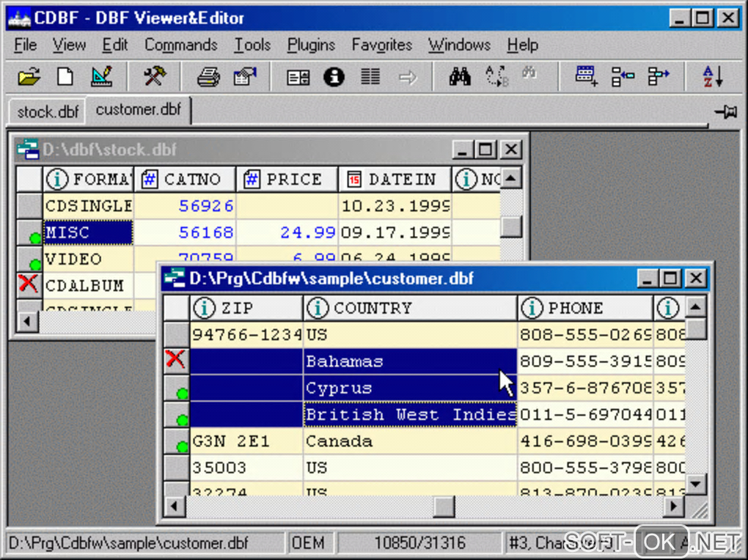Click the export mailbox toolbar icon
This screenshot has height=560, width=748.
click(245, 76)
